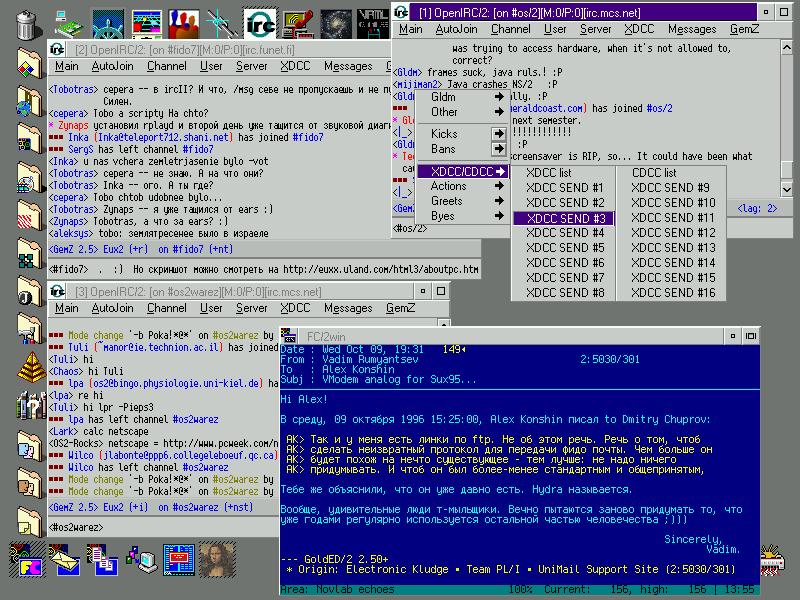This screenshot has width=800, height=600.
Task: Open the Server menu in the #os2warez window
Action: point(252,308)
